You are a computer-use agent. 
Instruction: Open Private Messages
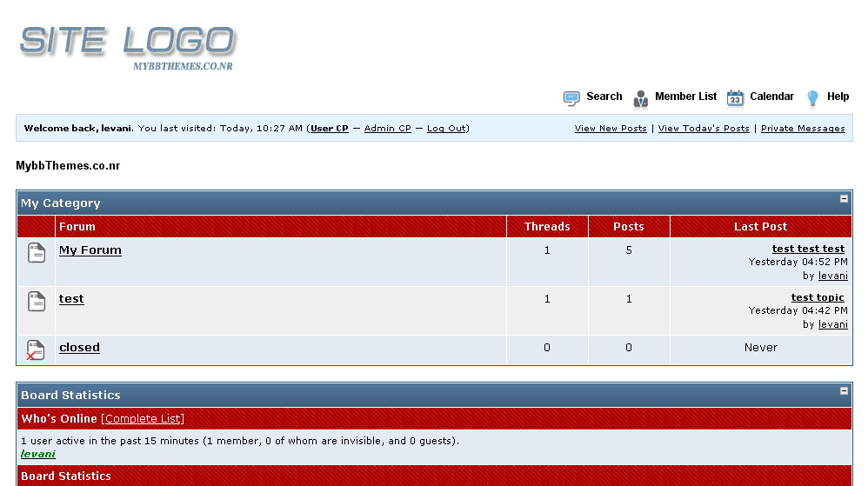point(803,129)
